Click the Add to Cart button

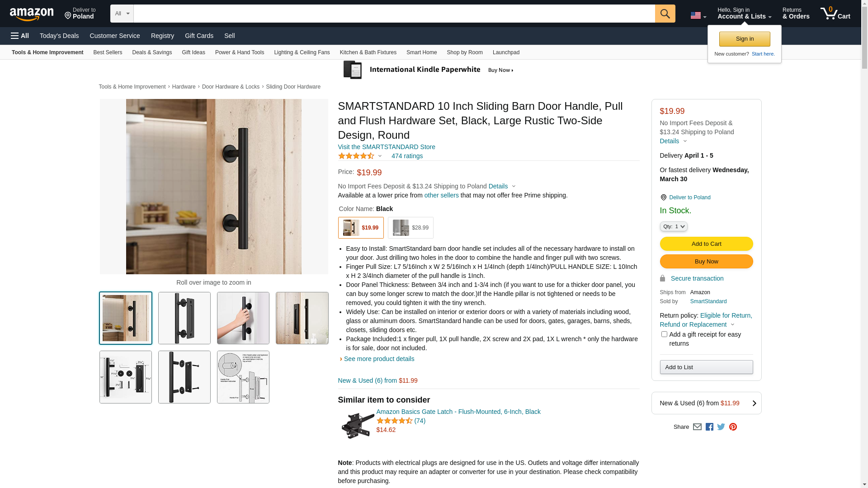[706, 244]
